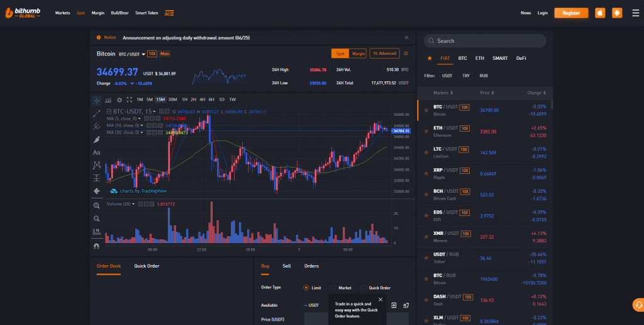The width and height of the screenshot is (644, 325).
Task: Click the Search markets field
Action: click(485, 41)
